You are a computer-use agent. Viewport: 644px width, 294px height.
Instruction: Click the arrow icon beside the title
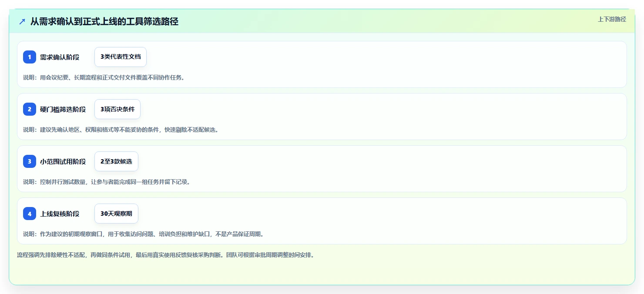click(x=22, y=21)
